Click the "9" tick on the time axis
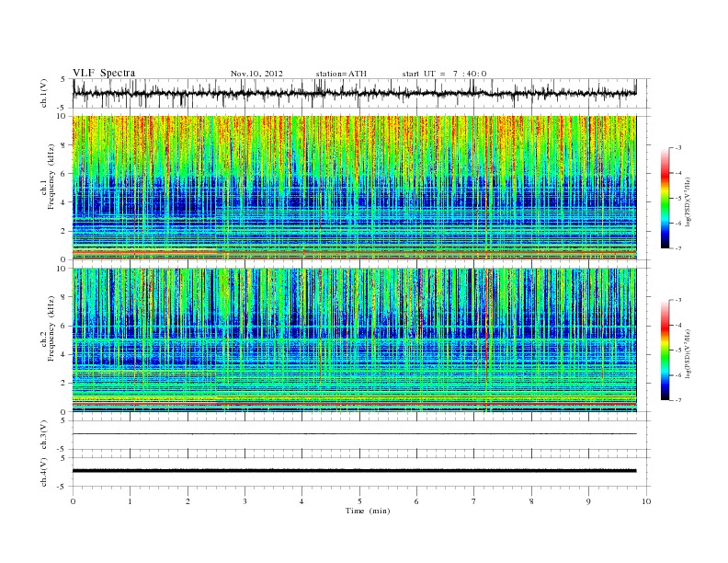 (x=588, y=501)
